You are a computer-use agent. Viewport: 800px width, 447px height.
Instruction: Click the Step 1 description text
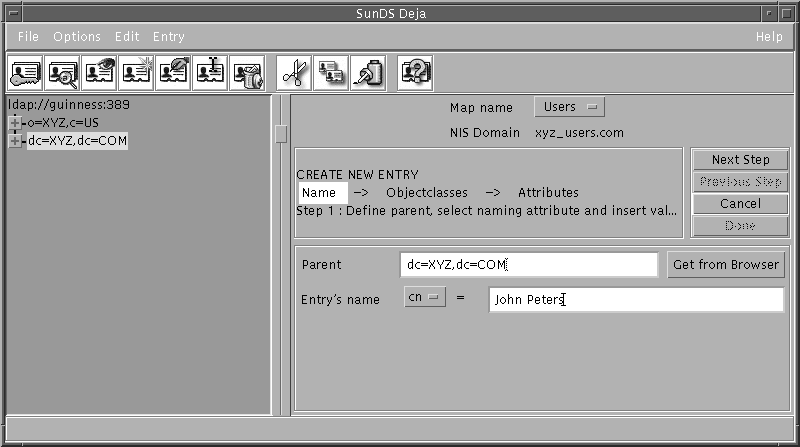(x=486, y=211)
